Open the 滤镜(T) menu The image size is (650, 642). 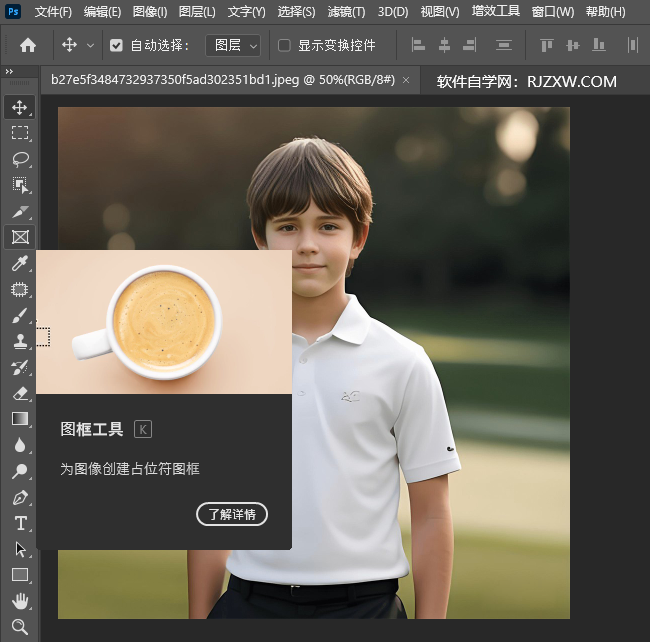coord(346,12)
